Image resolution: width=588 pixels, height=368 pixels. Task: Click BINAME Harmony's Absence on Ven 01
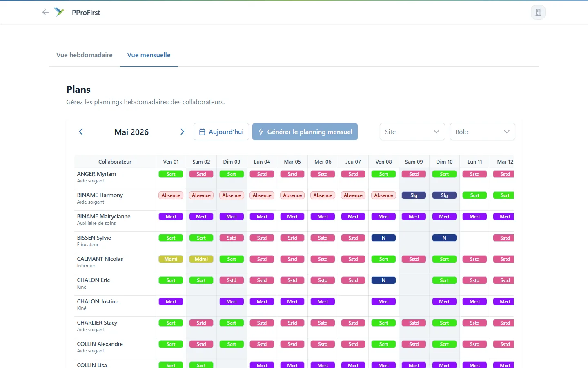[171, 195]
